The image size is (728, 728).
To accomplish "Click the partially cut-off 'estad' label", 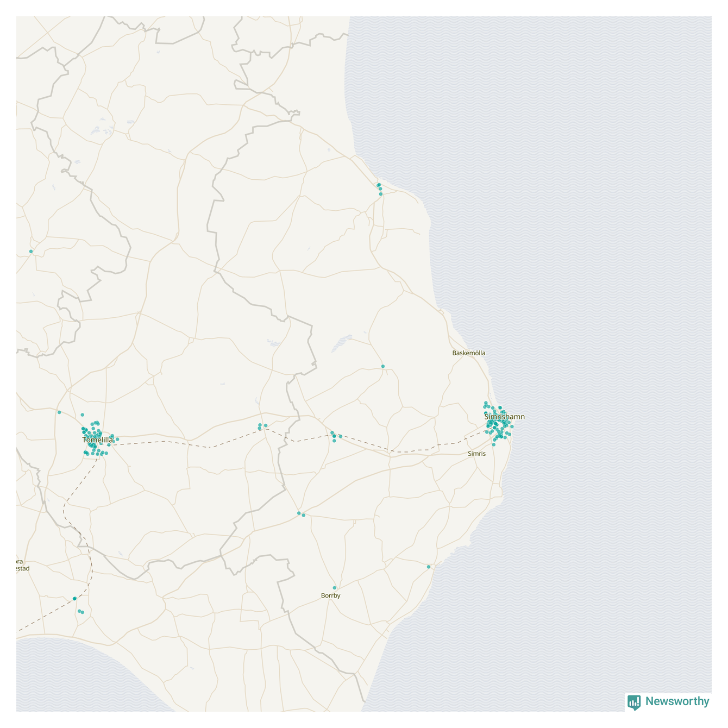I will click(x=21, y=568).
